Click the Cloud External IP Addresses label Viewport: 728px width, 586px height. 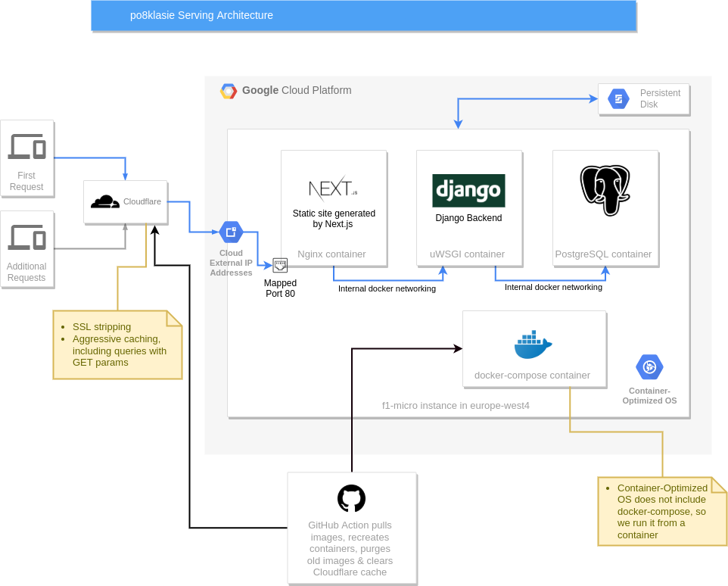point(231,263)
